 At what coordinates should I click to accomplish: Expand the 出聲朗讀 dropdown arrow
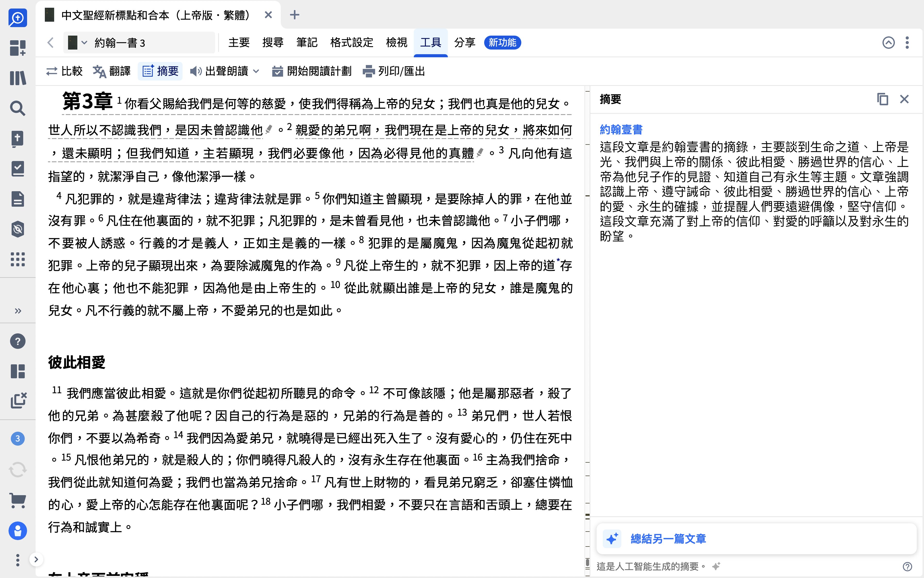pos(256,71)
